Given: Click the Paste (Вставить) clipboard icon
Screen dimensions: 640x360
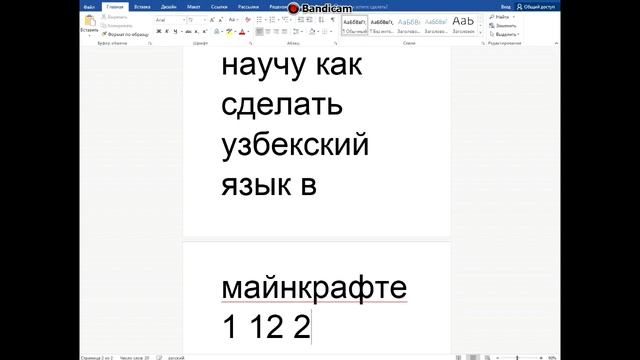Looking at the screenshot, I should point(89,20).
